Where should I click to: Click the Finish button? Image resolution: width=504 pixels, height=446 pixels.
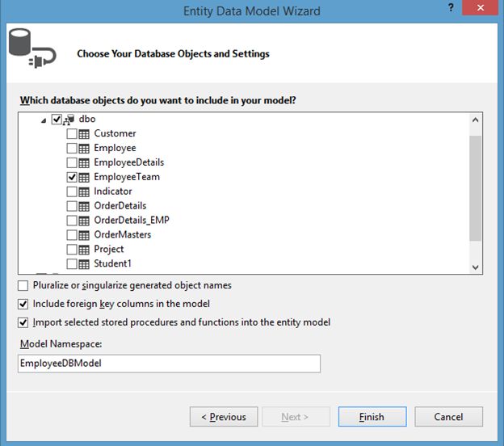click(x=372, y=417)
